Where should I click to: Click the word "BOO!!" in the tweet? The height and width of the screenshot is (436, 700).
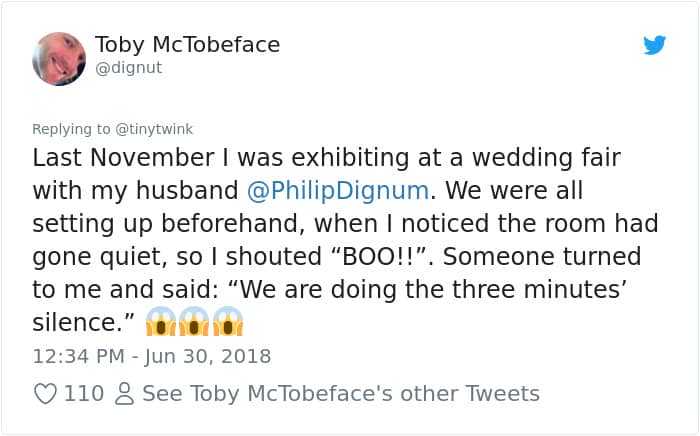pos(378,256)
